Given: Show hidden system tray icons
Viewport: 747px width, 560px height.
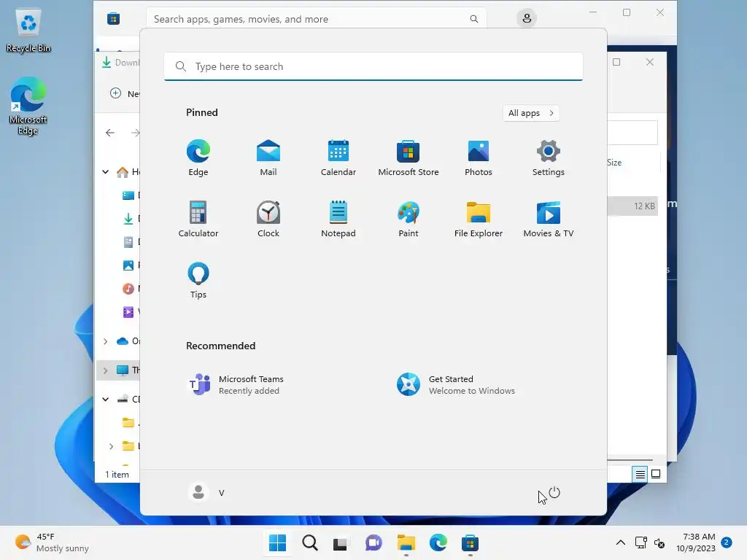Looking at the screenshot, I should [x=621, y=542].
